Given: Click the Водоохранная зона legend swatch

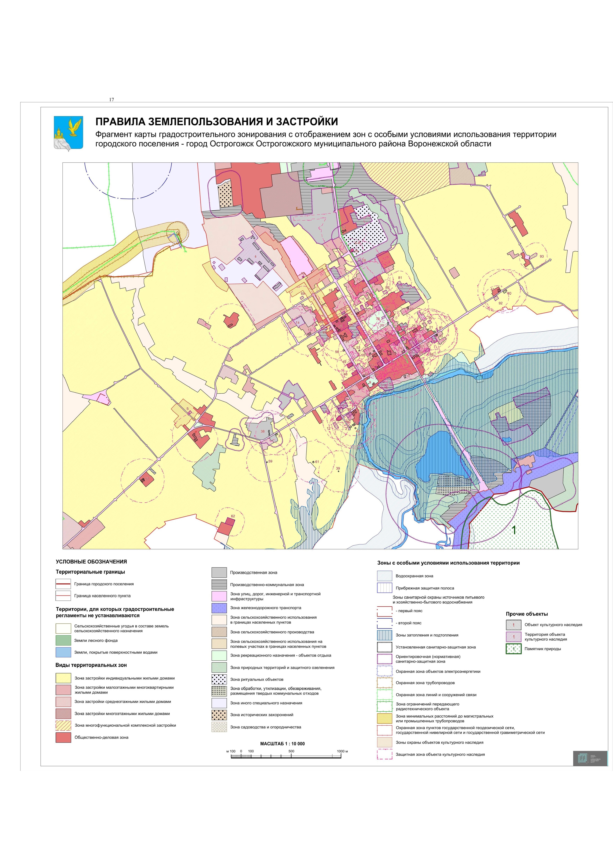Looking at the screenshot, I should tap(384, 576).
